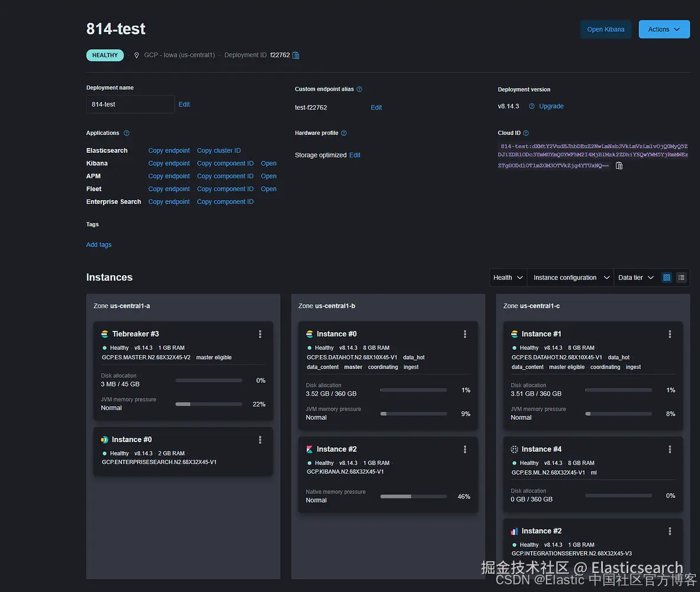Copy component ID for Enterprise Search

[225, 202]
